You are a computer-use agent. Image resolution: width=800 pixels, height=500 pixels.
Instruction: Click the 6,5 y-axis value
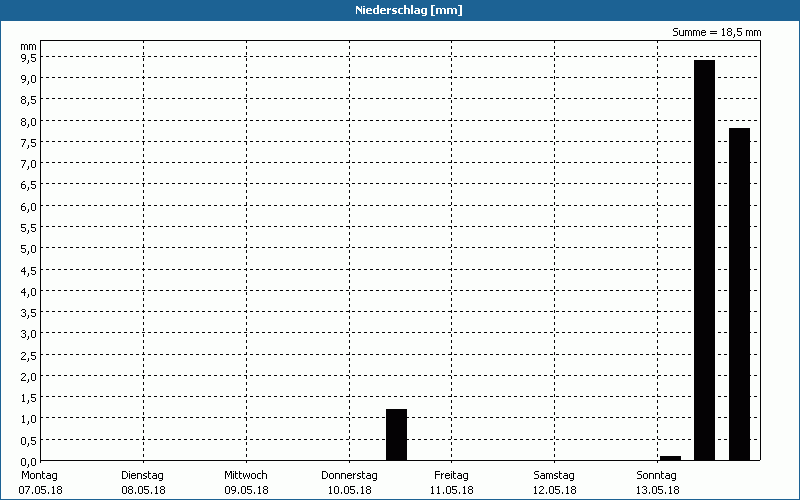click(x=29, y=185)
